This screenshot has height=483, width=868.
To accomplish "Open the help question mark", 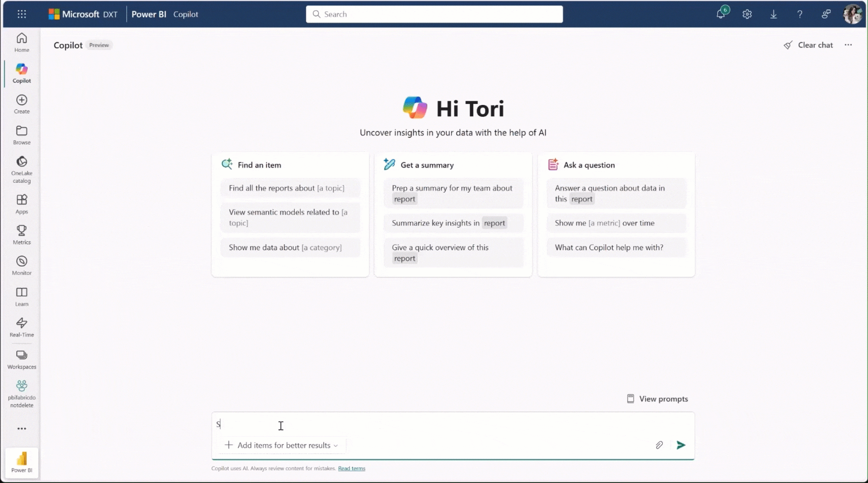I will (800, 14).
